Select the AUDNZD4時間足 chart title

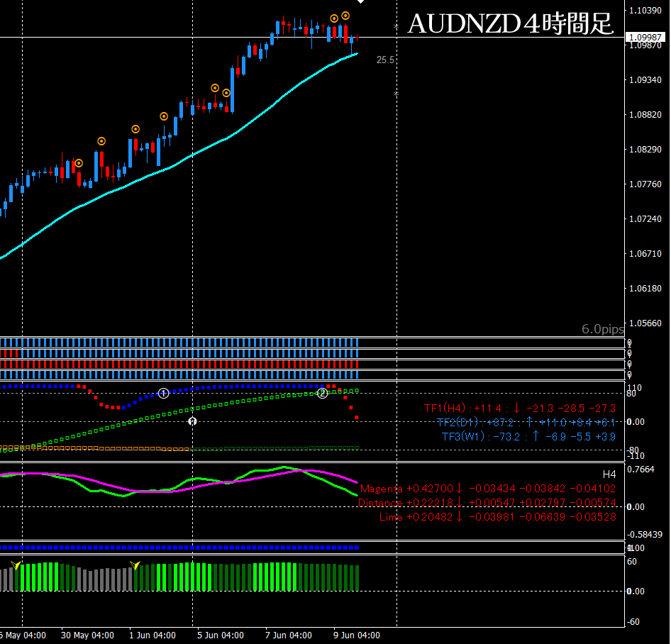[x=511, y=23]
